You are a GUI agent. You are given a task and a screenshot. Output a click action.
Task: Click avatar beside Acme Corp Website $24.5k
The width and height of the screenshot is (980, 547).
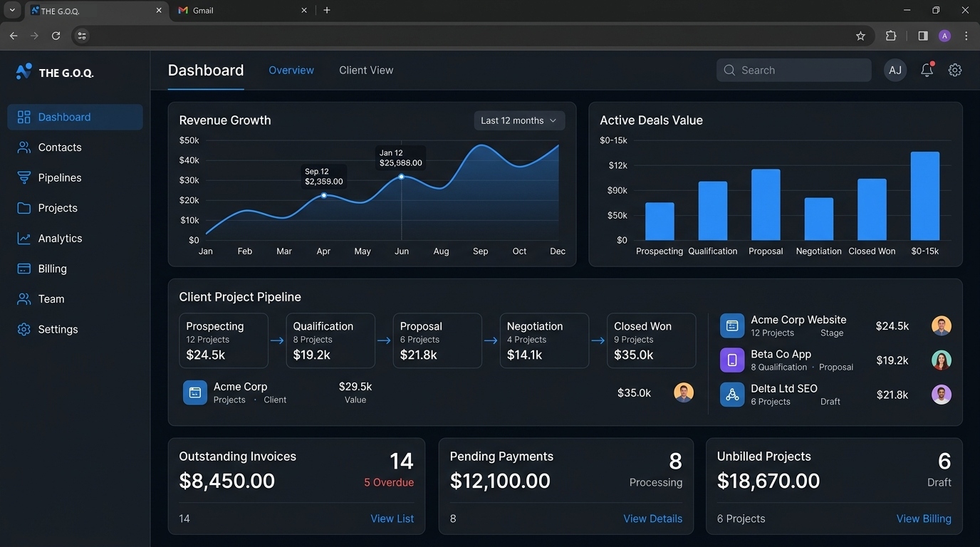tap(942, 326)
